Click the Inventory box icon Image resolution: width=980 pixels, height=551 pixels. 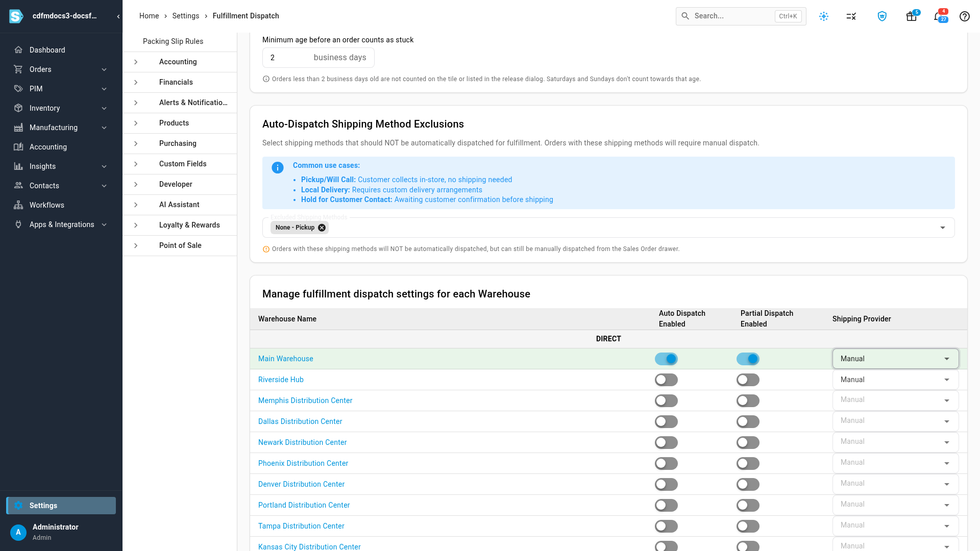[x=18, y=108]
